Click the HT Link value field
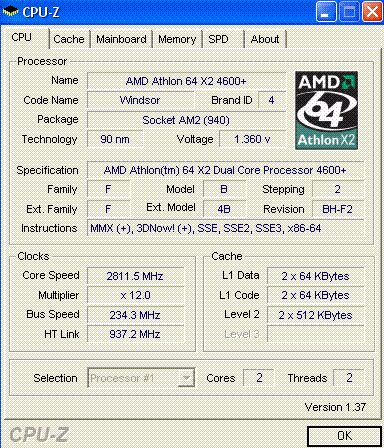This screenshot has width=384, height=448. (x=135, y=334)
